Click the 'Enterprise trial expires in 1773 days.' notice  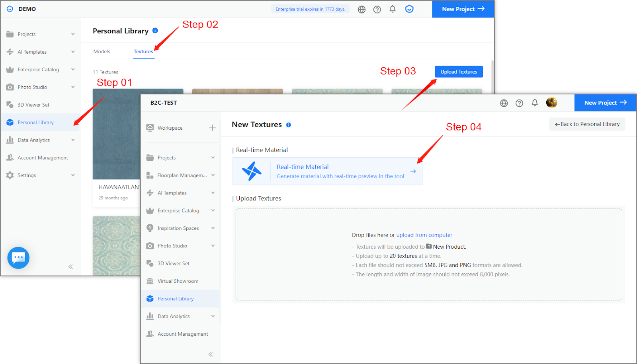tap(311, 9)
